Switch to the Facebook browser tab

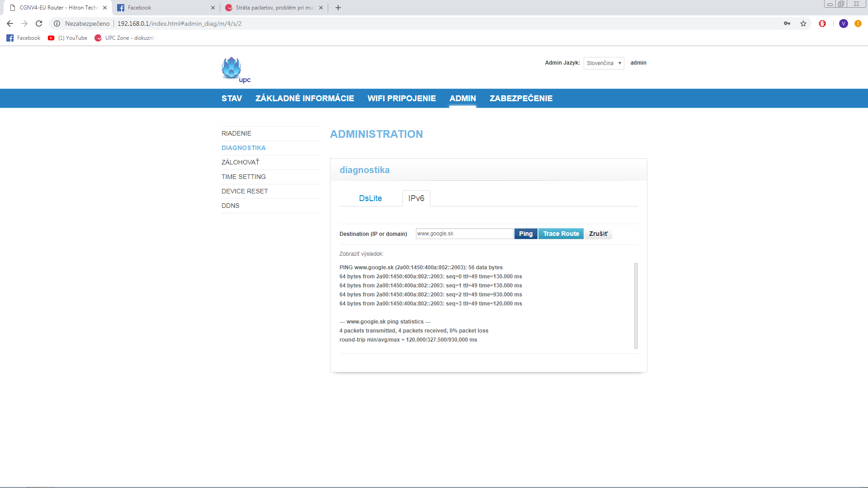(x=165, y=8)
